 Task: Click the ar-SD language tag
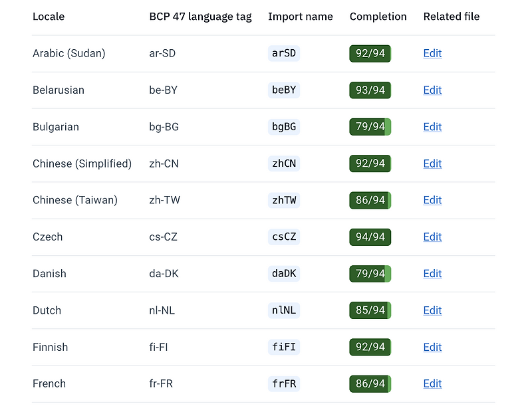[x=162, y=53]
